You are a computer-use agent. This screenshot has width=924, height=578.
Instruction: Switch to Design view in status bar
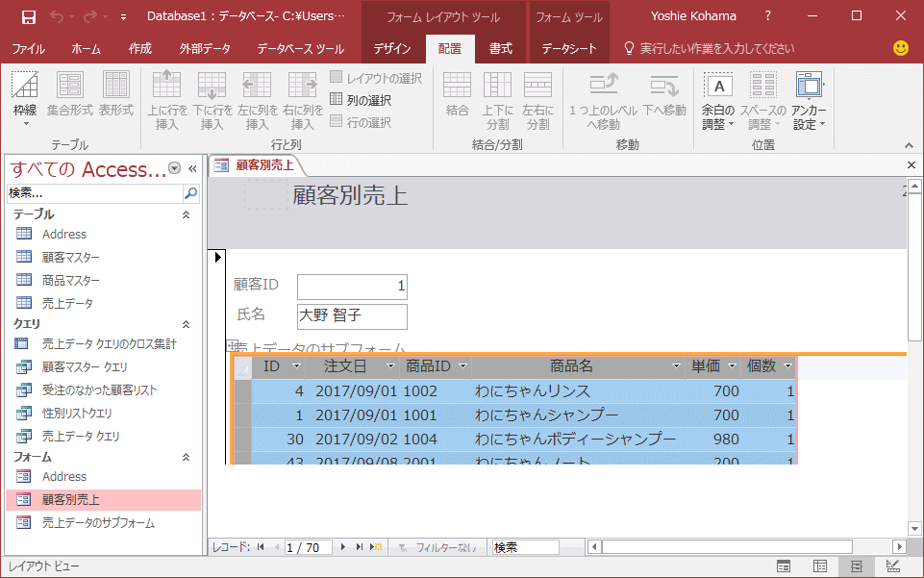[893, 566]
